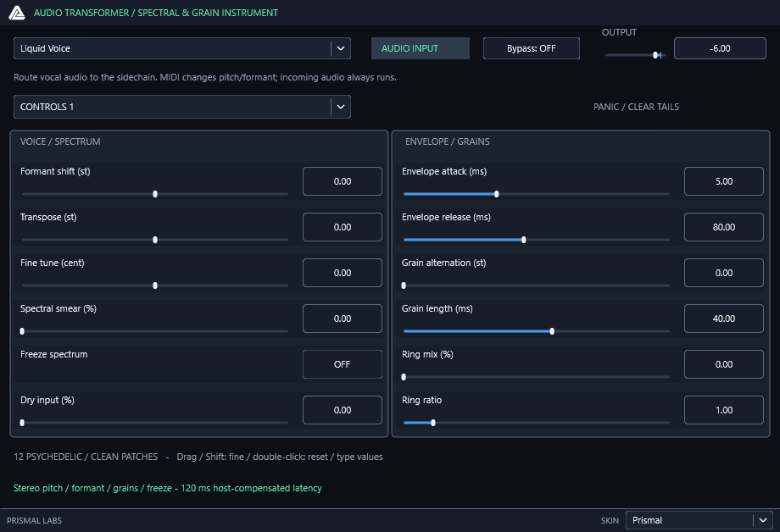Click the output value field -6.00
Screen dimensions: 780x532
coord(720,48)
